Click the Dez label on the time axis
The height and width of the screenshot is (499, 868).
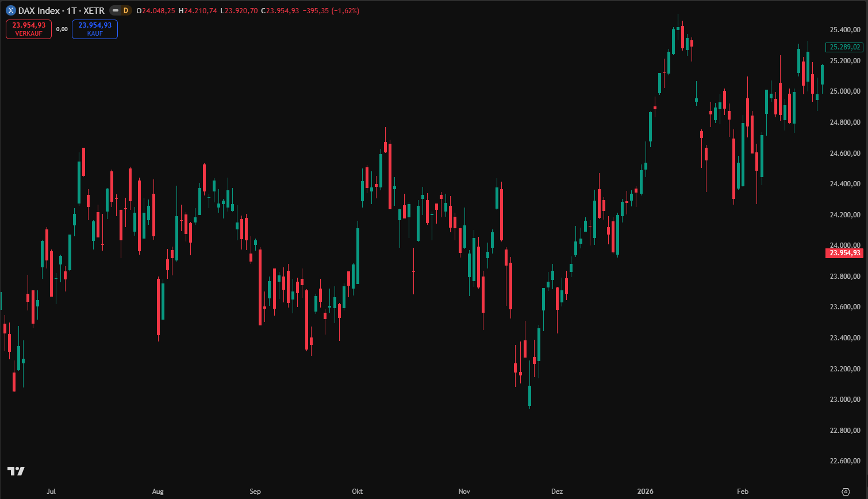point(557,492)
